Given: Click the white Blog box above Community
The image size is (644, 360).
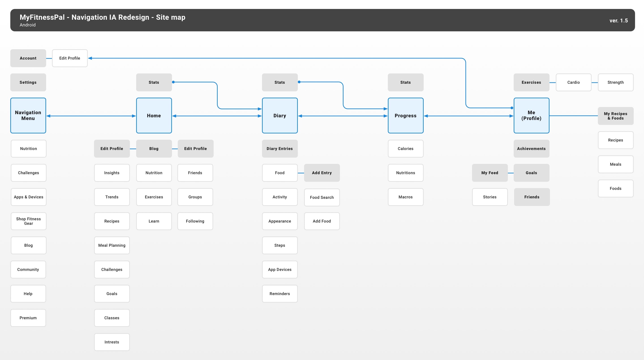Looking at the screenshot, I should point(28,246).
